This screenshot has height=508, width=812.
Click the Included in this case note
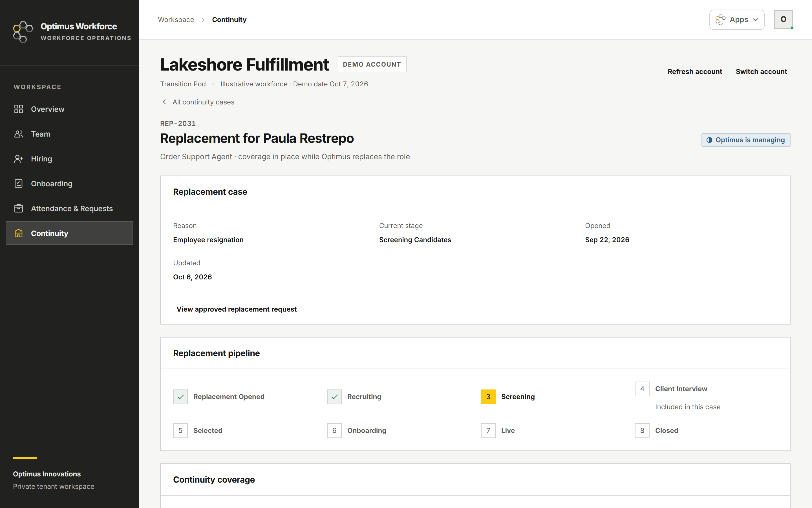click(x=687, y=406)
